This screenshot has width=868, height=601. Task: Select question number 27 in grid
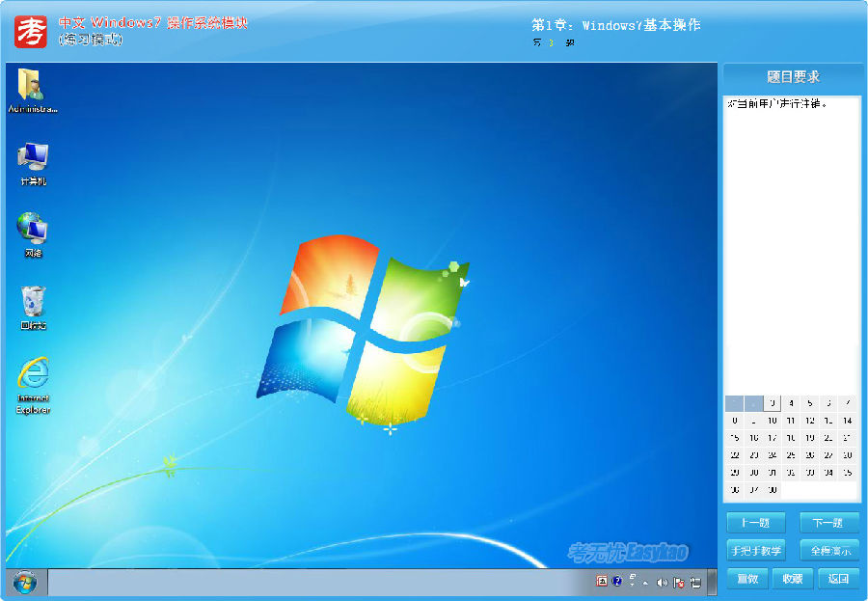828,455
